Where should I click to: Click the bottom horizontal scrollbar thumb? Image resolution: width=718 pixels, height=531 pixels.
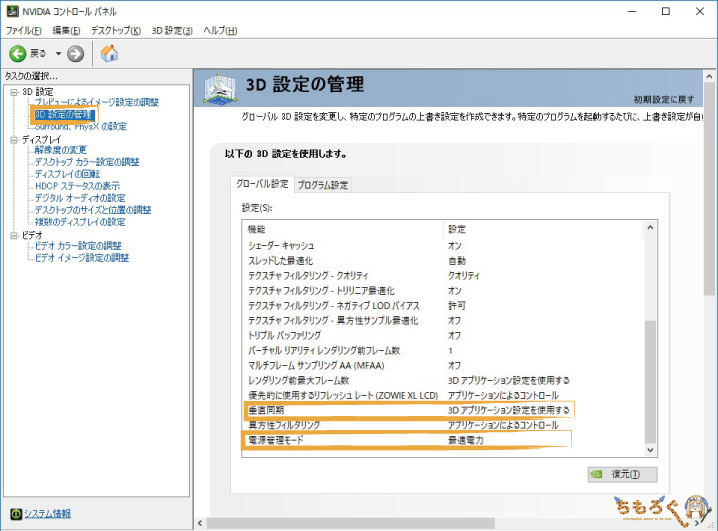click(x=351, y=523)
